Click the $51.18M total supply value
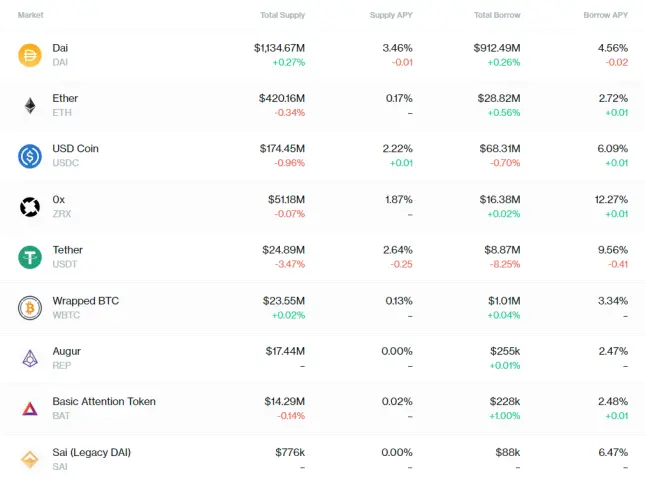Image resolution: width=645 pixels, height=479 pixels. (x=286, y=200)
